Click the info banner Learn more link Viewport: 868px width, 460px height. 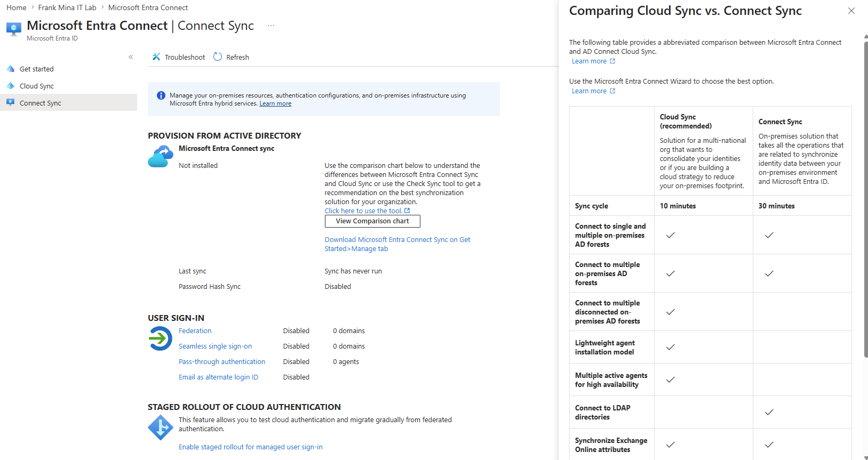[x=275, y=103]
